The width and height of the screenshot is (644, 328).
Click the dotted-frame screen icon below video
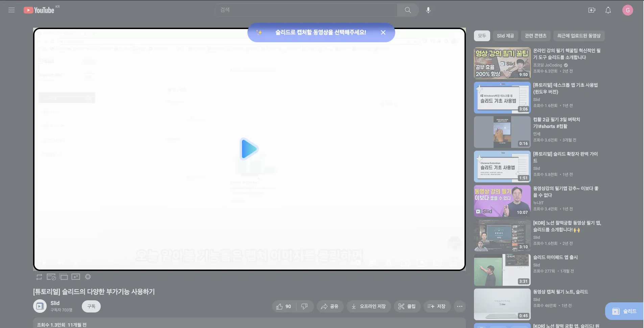[64, 277]
